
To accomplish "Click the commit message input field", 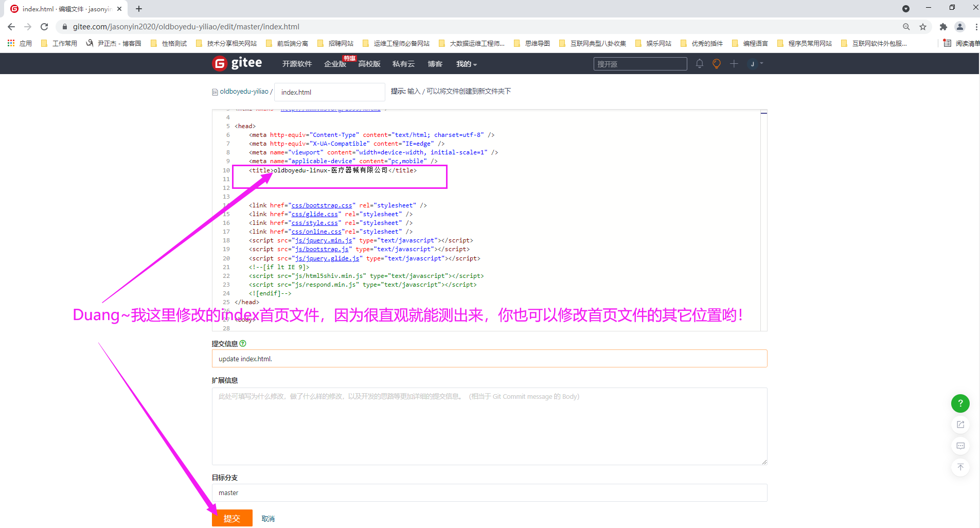I will [x=489, y=358].
